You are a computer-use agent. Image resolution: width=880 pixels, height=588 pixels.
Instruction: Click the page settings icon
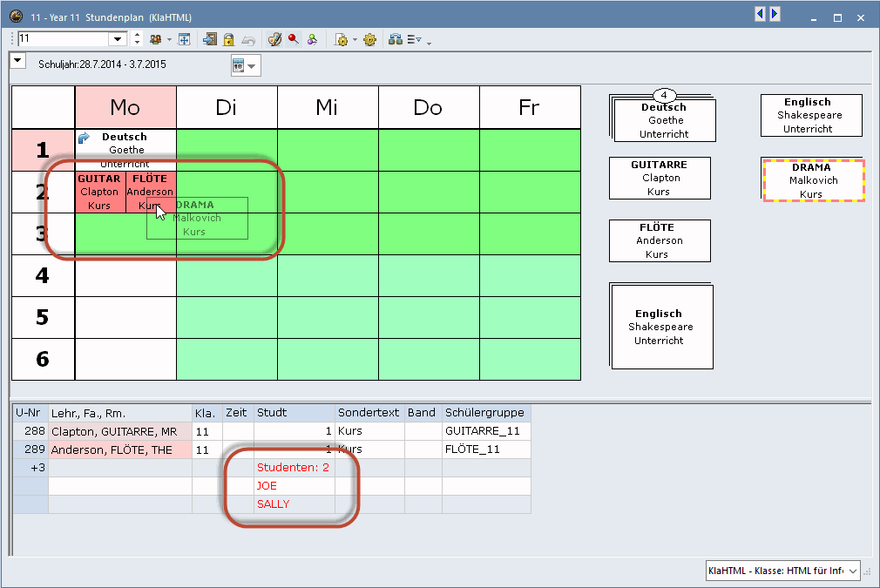point(341,40)
